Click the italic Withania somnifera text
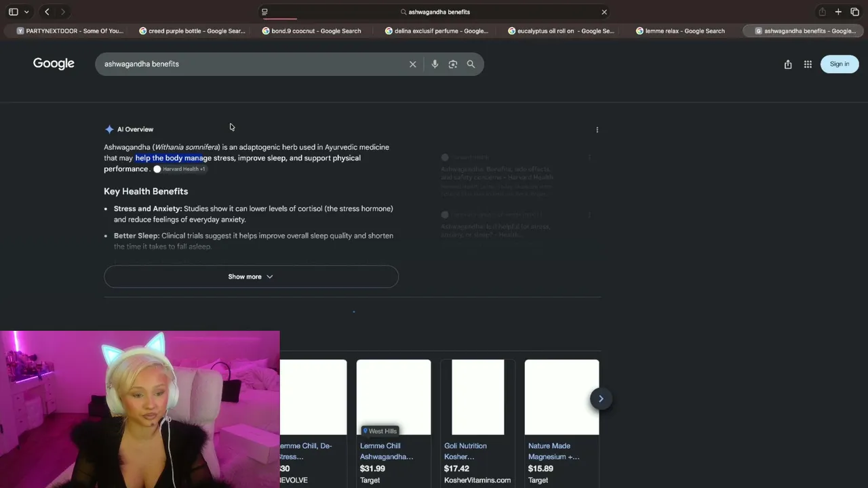The image size is (868, 488). (x=186, y=147)
